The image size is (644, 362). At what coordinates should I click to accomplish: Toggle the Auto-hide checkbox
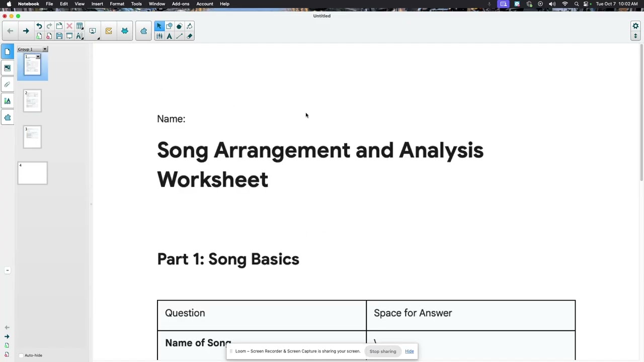click(x=21, y=355)
